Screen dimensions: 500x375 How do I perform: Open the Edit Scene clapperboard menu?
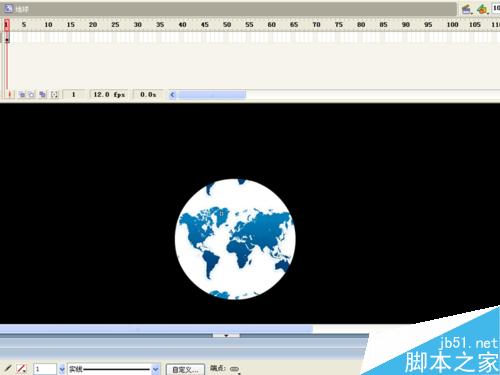(x=467, y=9)
